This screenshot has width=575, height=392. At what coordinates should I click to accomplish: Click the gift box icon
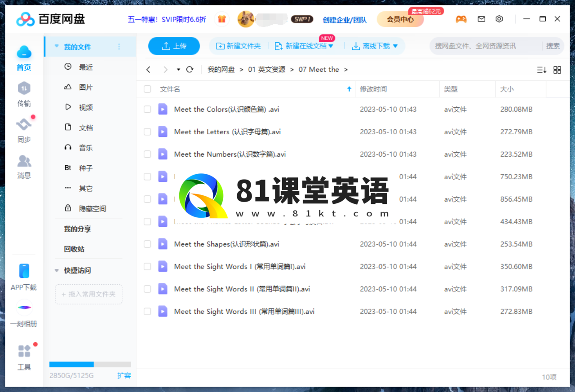221,19
